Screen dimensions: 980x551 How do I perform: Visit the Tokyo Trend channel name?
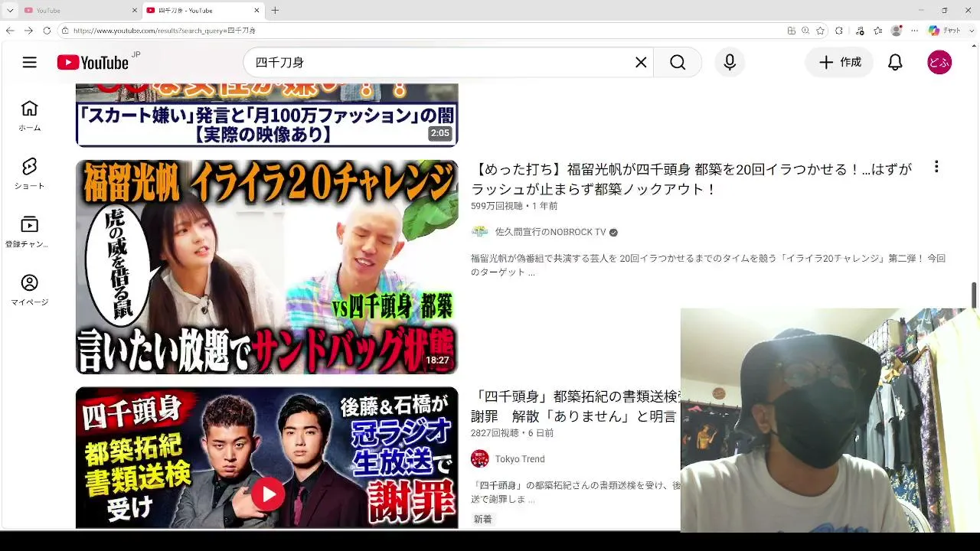coord(520,459)
